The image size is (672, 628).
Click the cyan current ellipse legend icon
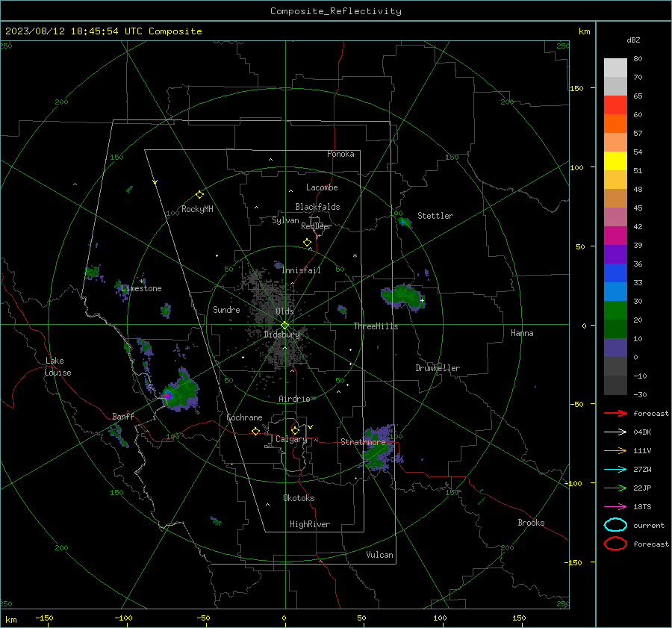click(x=615, y=525)
